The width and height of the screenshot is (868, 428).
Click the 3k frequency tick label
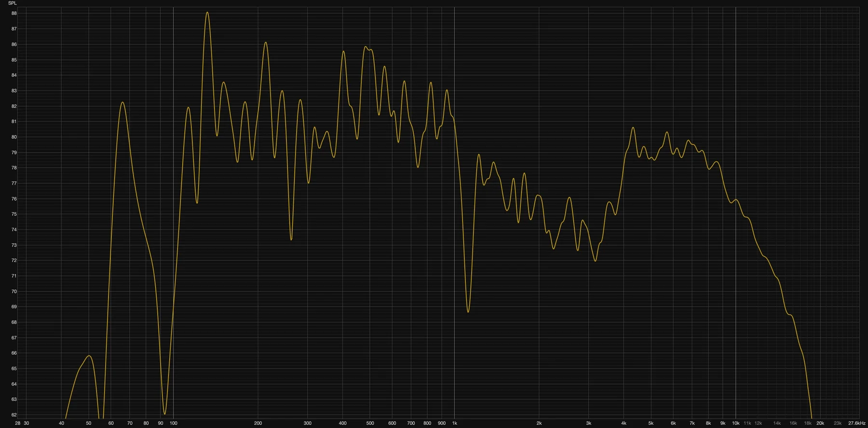coord(589,423)
